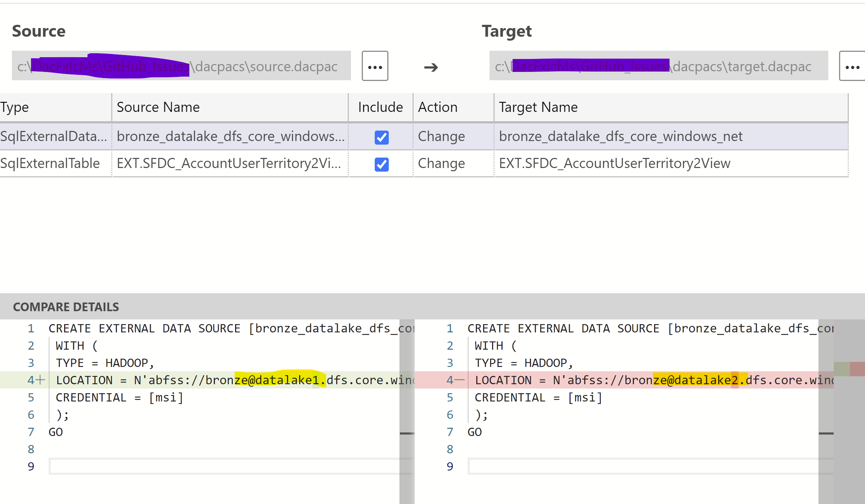The image size is (865, 504).
Task: Uncheck Include for bronze_datalake_dfs_core_windows_net
Action: coord(382,137)
